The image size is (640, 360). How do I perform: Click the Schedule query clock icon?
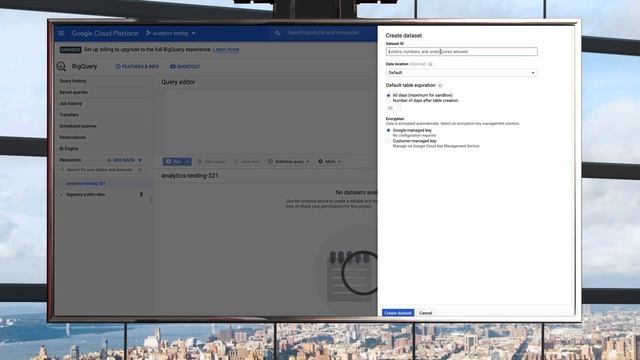pos(270,162)
